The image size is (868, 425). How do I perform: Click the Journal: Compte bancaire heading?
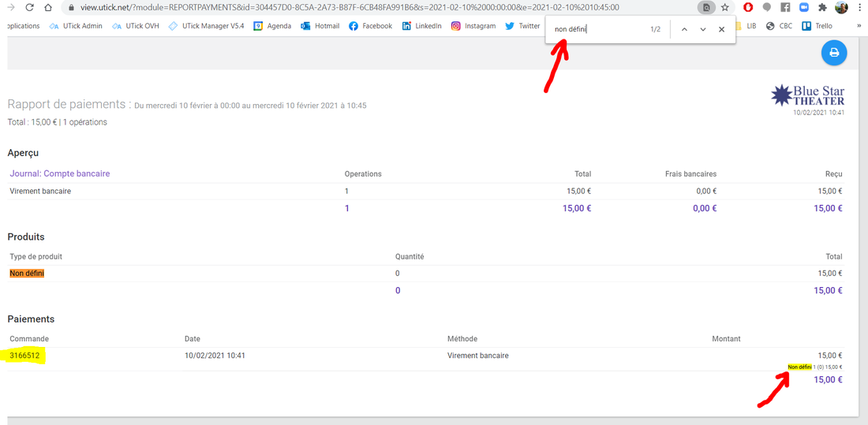tap(60, 173)
